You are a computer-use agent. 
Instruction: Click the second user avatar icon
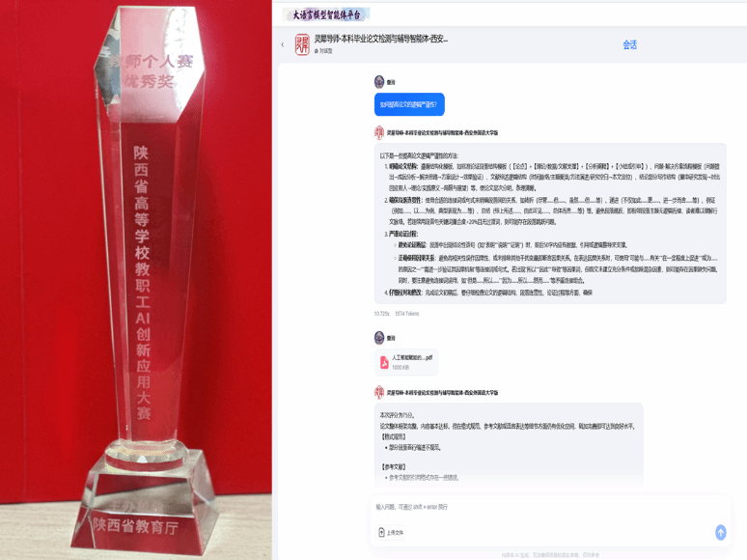379,338
